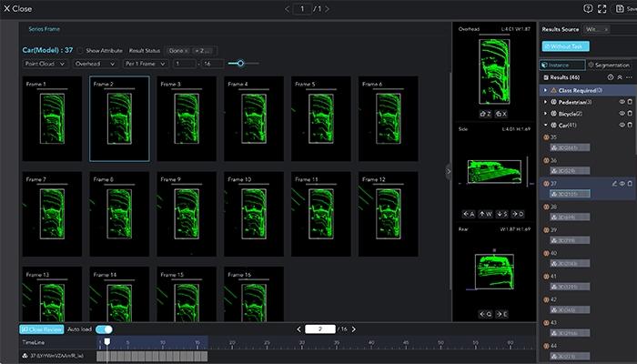Shift rear view left with Q

click(485, 314)
